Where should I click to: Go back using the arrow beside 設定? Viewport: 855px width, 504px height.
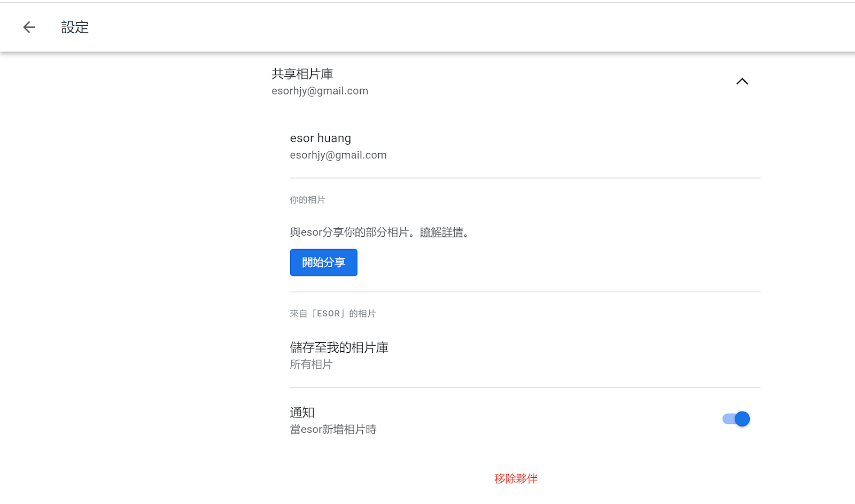point(29,27)
